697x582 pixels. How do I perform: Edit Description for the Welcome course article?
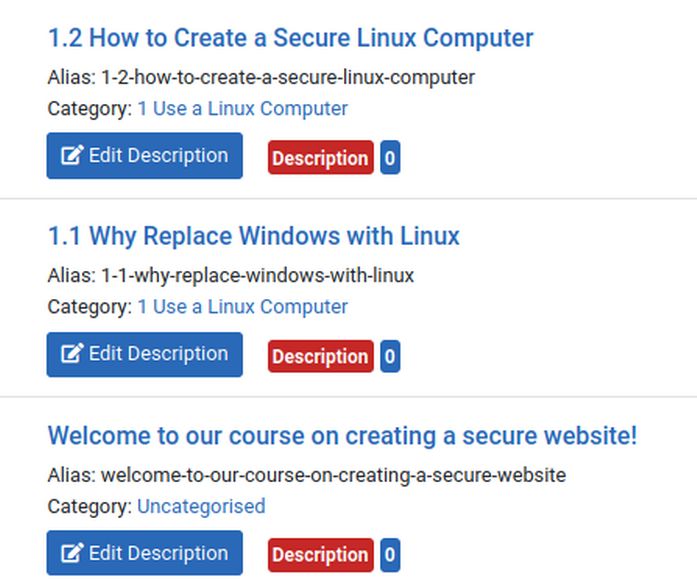tap(144, 553)
